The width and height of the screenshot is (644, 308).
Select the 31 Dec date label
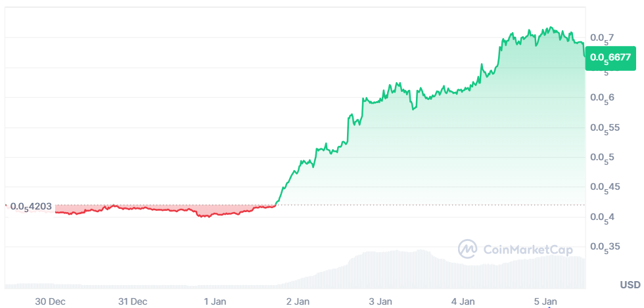click(133, 301)
